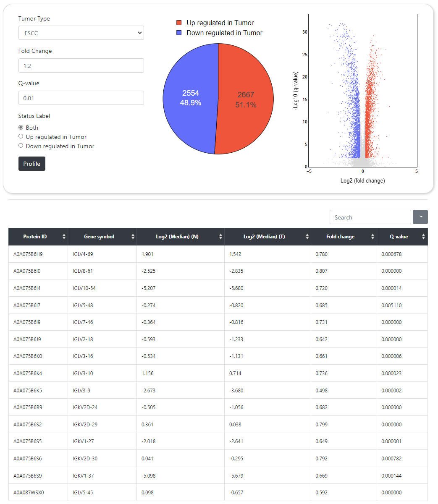Image resolution: width=438 pixels, height=504 pixels.
Task: Focus the Fold Change input field
Action: pyautogui.click(x=81, y=66)
